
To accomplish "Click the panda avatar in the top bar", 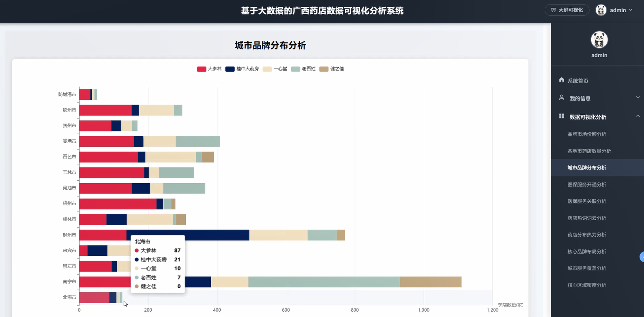I will coord(601,10).
